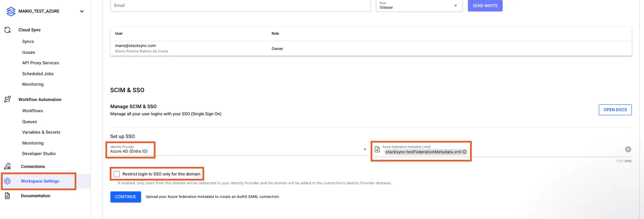Open Scheduled Jobs page
The height and width of the screenshot is (219, 644).
[x=38, y=74]
